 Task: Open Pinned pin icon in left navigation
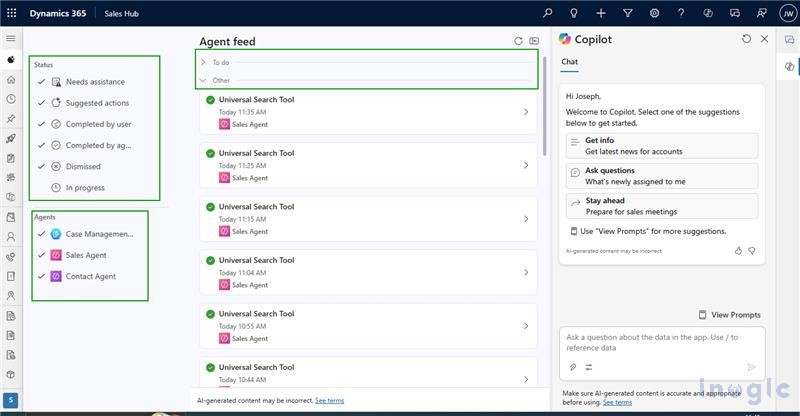11,119
